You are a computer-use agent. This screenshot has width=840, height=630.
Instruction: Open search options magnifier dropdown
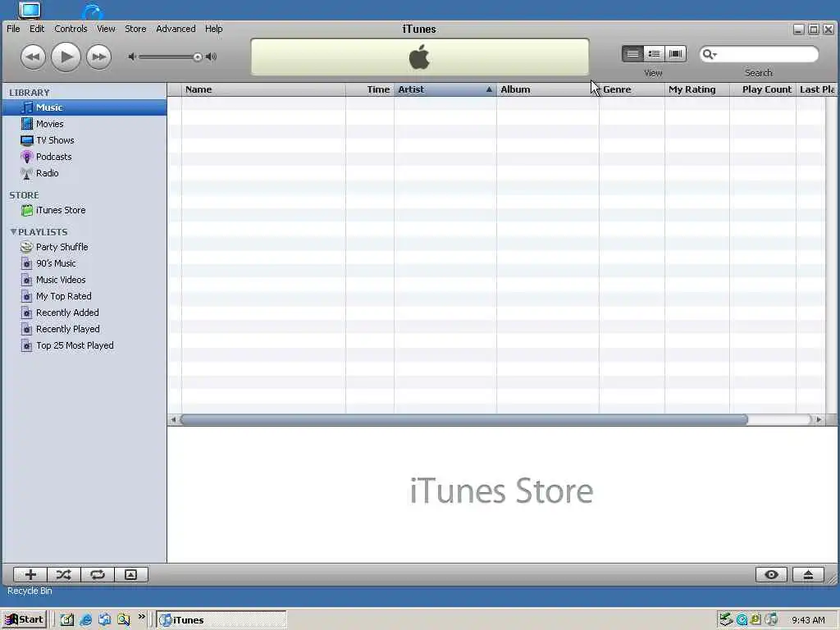(x=710, y=54)
